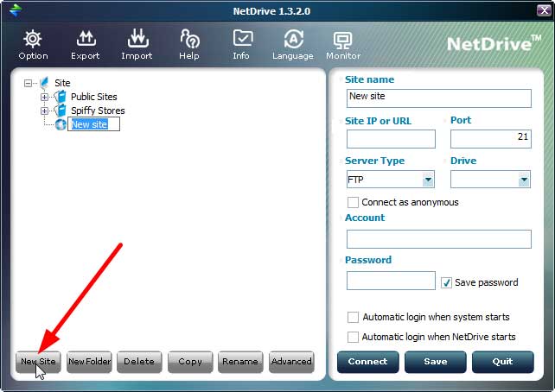
Task: Close the NetDrive window
Action: point(544,10)
